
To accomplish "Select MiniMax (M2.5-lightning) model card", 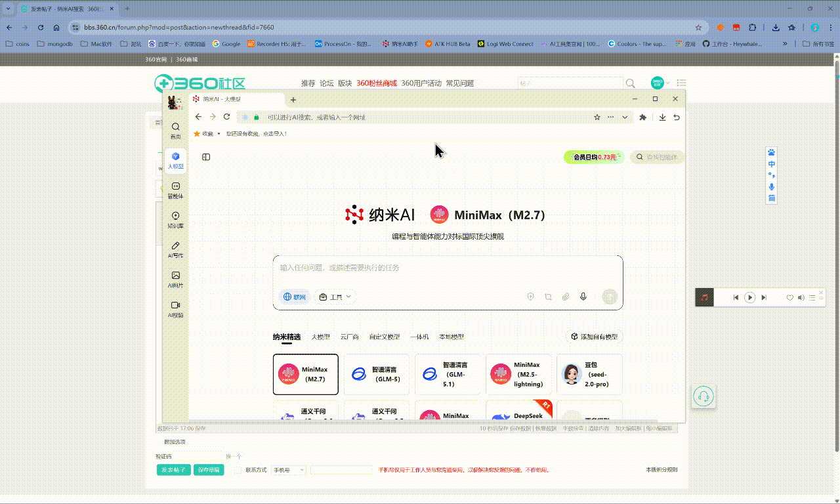I will coord(518,375).
